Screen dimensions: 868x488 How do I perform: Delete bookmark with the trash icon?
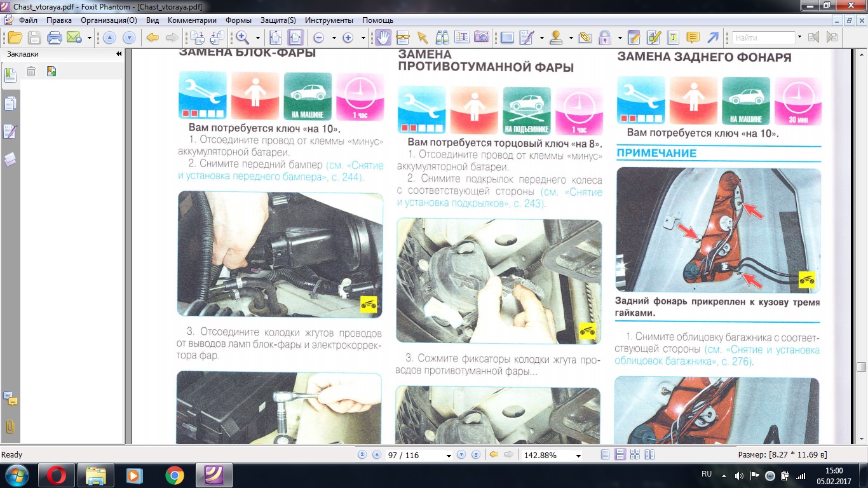[x=31, y=71]
